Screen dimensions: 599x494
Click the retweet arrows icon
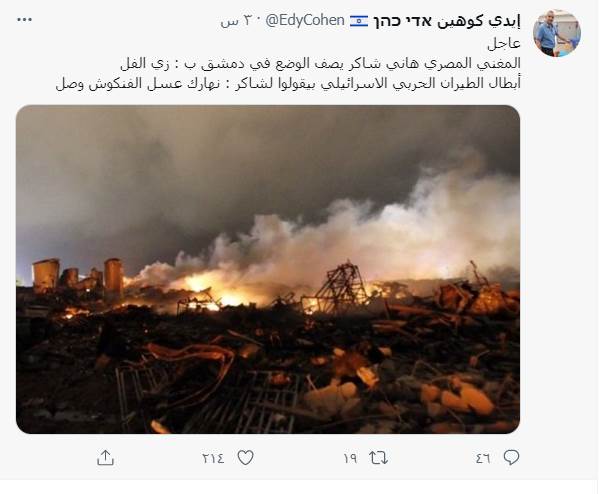point(379,458)
